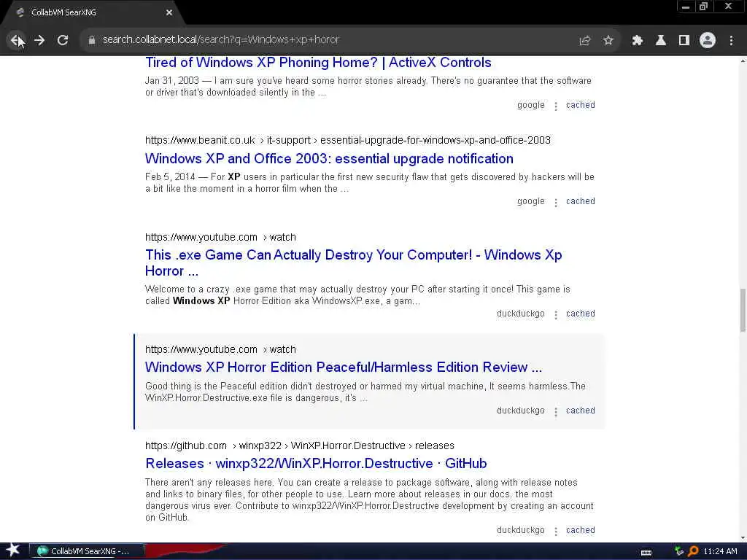Expand the dots menu under Office 2003 result

point(555,203)
